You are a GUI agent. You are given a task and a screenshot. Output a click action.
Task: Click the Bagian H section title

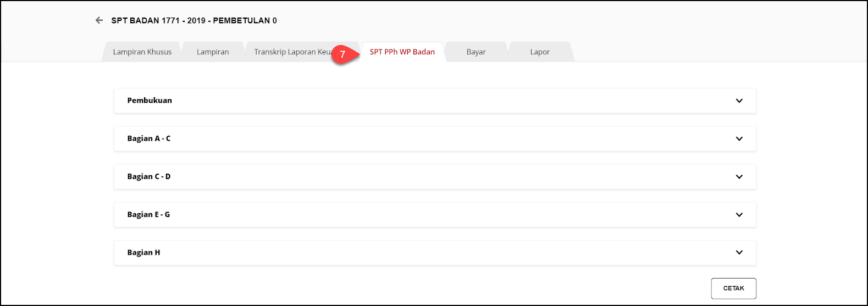tap(143, 253)
